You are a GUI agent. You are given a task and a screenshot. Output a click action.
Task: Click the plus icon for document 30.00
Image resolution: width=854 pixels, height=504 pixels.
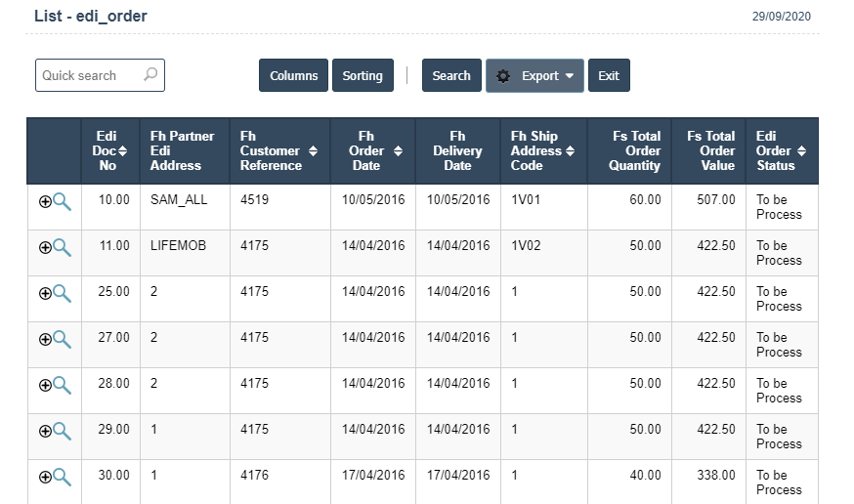click(x=45, y=477)
